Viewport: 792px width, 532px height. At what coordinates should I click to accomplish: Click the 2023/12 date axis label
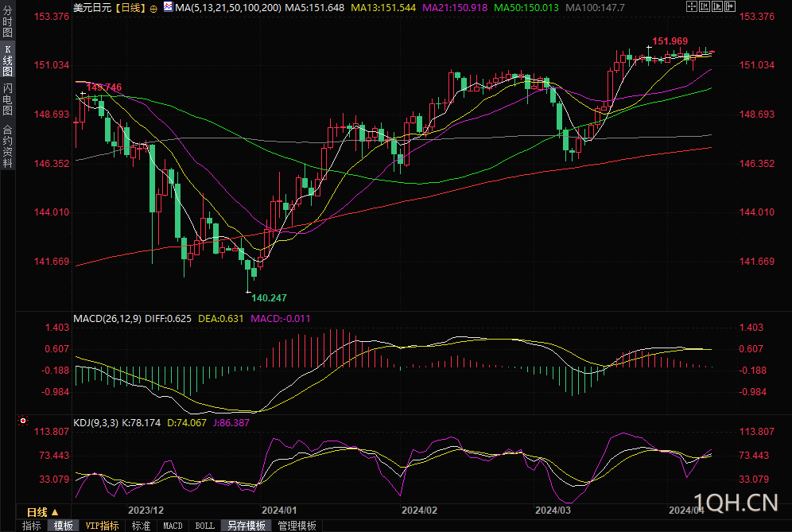click(146, 511)
